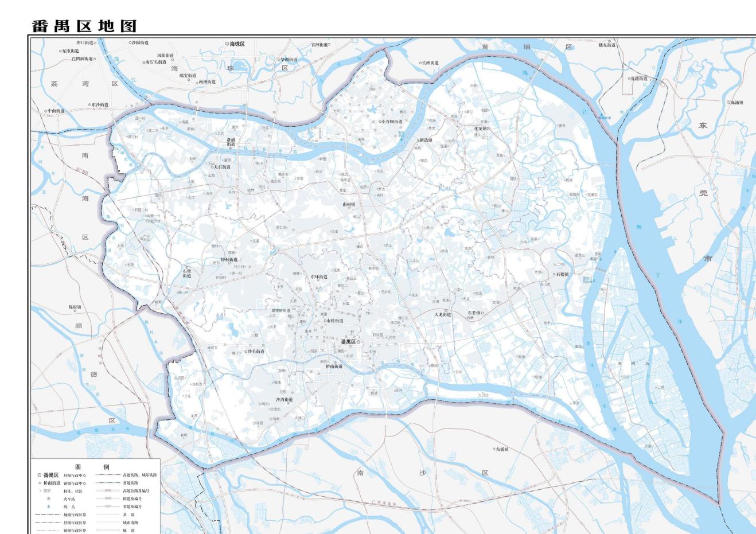Click the wharf anchor symbol in the legend

48,507
